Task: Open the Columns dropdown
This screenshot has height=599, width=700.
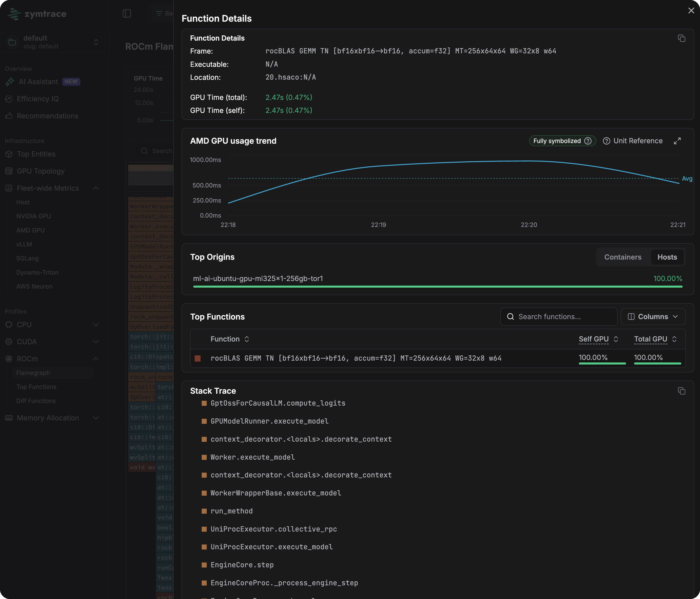Action: (653, 317)
